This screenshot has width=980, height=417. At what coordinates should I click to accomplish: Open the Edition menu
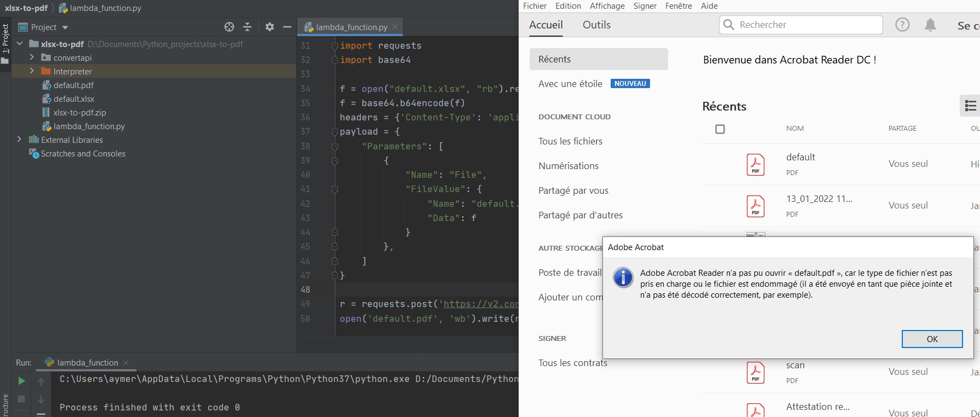click(x=568, y=6)
